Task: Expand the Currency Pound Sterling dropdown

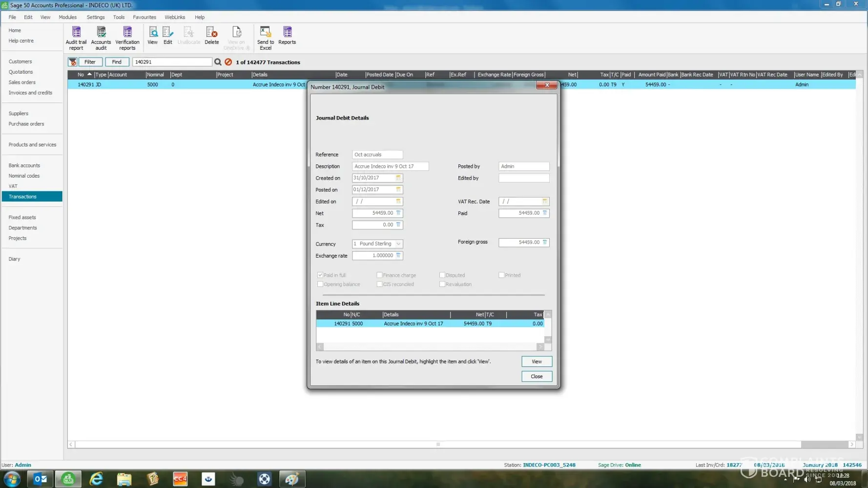Action: [x=398, y=244]
